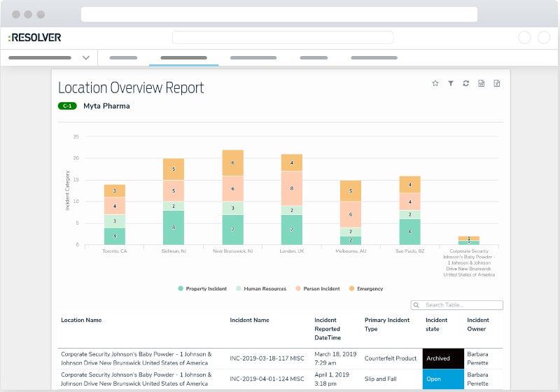
Task: Refresh the Location Overview Report
Action: (466, 83)
